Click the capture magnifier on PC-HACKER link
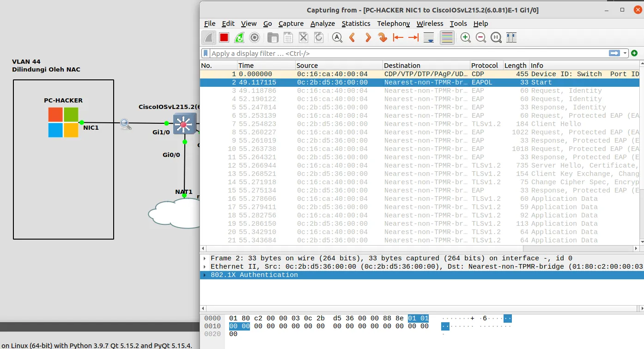Image resolution: width=644 pixels, height=349 pixels. click(125, 124)
